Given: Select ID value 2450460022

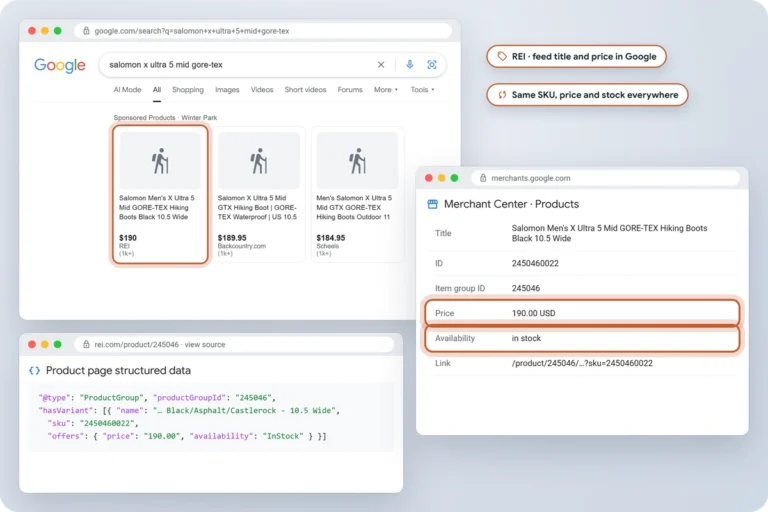Looking at the screenshot, I should click(x=535, y=263).
